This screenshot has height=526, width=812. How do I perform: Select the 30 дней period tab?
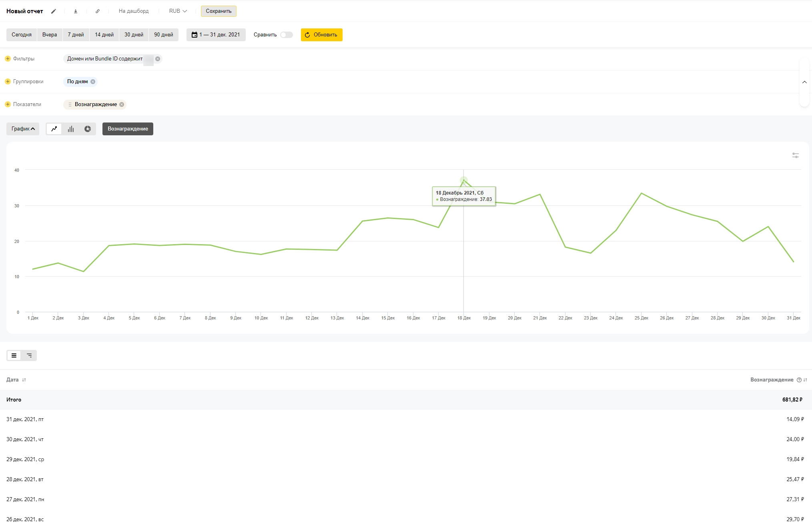[x=134, y=35]
